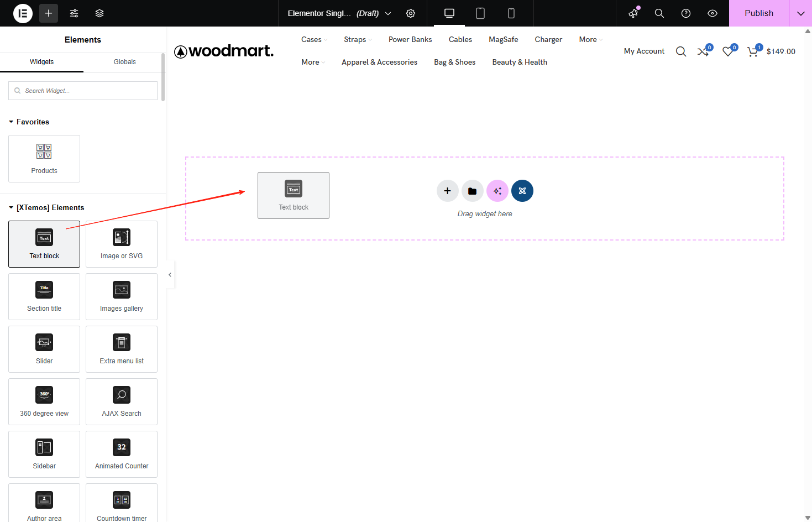812x522 pixels.
Task: Preview the page with the eye icon
Action: 712,13
